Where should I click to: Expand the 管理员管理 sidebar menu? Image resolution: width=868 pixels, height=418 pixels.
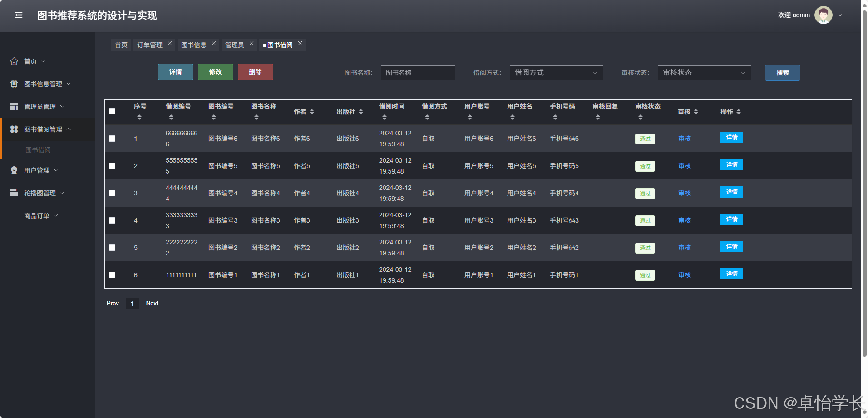point(48,107)
